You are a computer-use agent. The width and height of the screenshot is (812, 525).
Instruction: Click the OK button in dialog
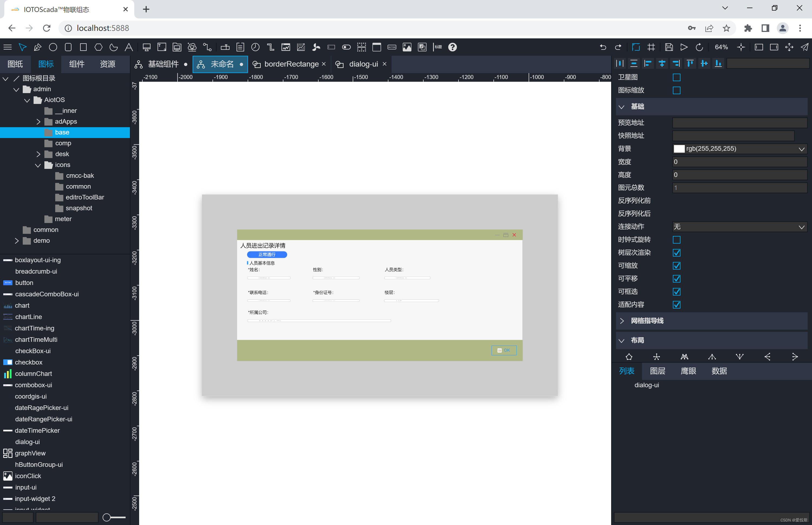click(504, 350)
